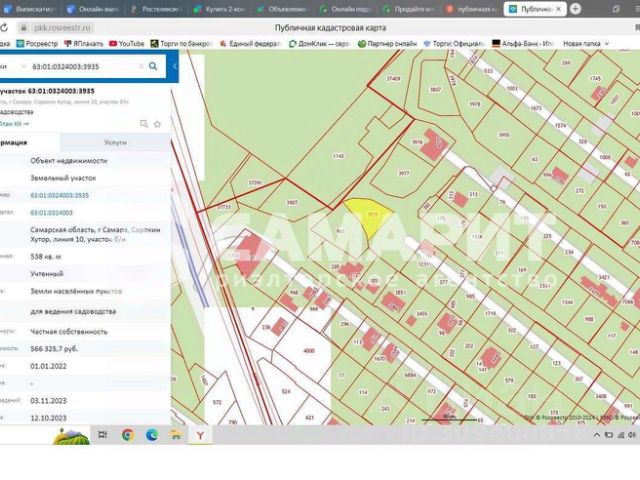Open Task View on the taskbar
The image size is (640, 480).
click(102, 435)
